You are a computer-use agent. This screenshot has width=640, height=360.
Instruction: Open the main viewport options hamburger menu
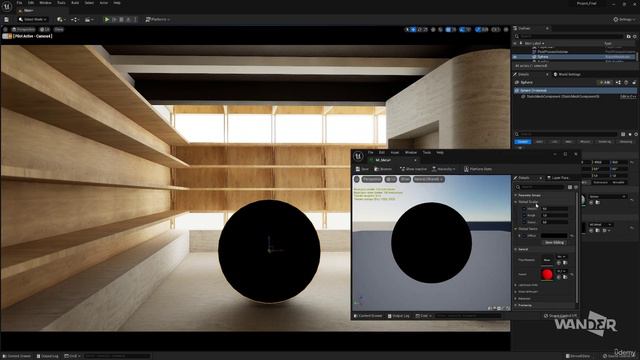5,29
